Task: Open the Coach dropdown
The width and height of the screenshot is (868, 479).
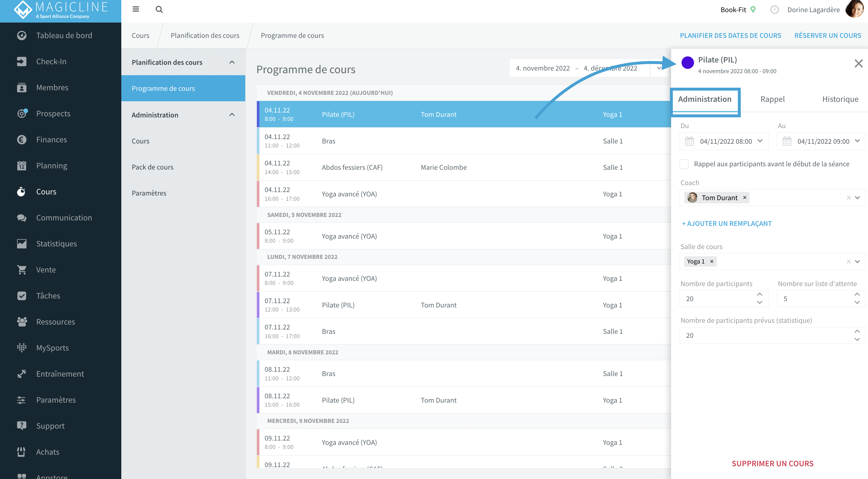Action: coord(857,198)
